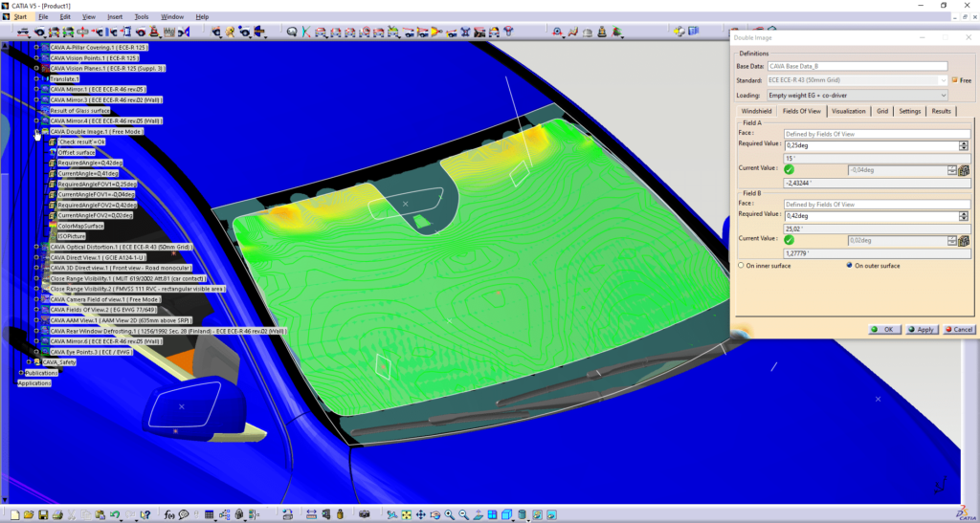Screen dimensions: 980x523
Task: Open the Insert menu
Action: point(115,17)
